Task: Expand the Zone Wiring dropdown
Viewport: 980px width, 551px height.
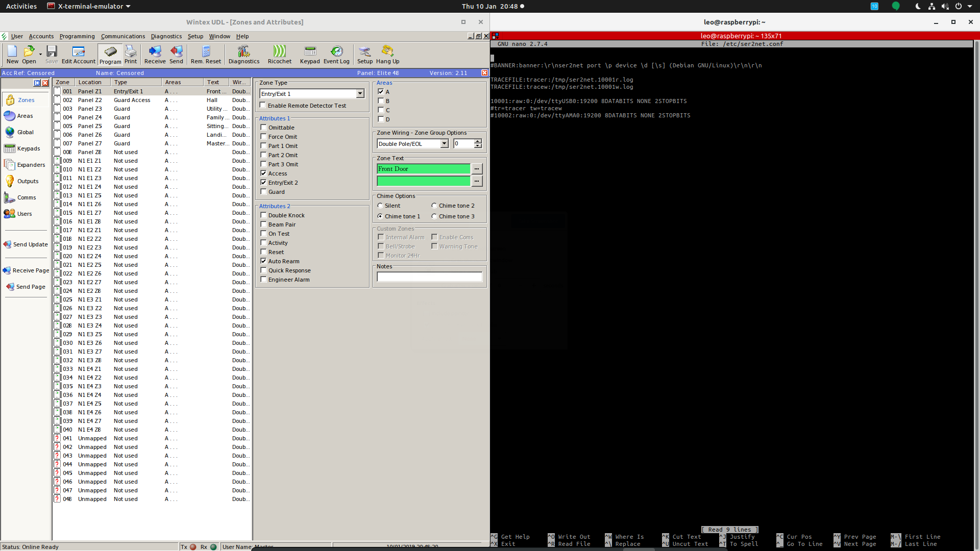Action: click(444, 143)
